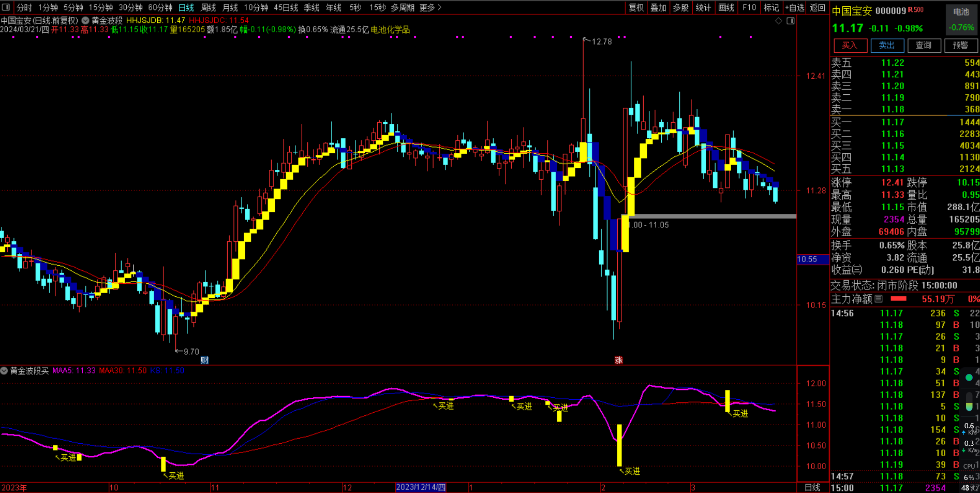
Task: Click the R500 badge next to stock code
Action: 916,10
